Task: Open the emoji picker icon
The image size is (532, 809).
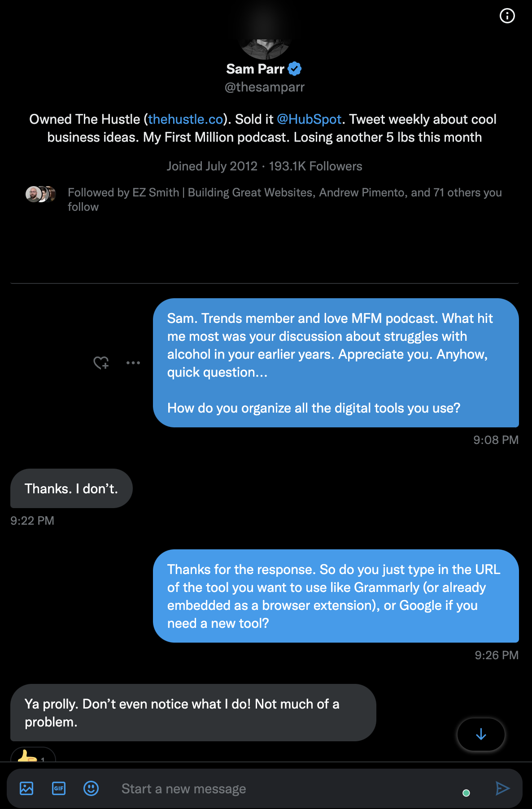Action: (91, 788)
